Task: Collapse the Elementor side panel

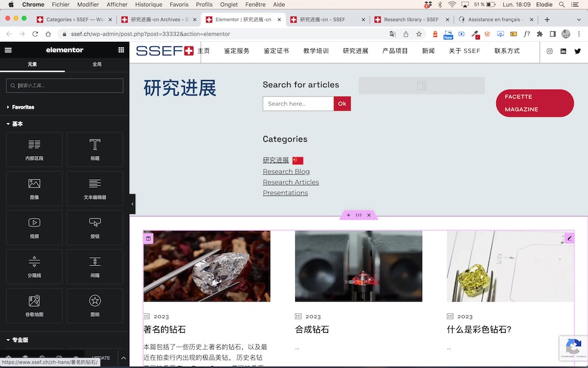Action: click(x=132, y=204)
